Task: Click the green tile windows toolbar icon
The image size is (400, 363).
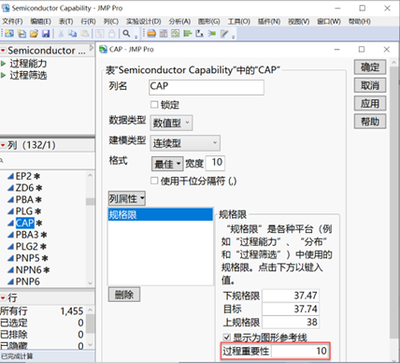Action: tap(175, 33)
